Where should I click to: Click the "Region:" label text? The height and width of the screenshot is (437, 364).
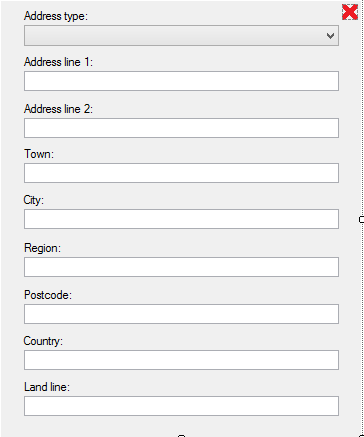coord(42,248)
